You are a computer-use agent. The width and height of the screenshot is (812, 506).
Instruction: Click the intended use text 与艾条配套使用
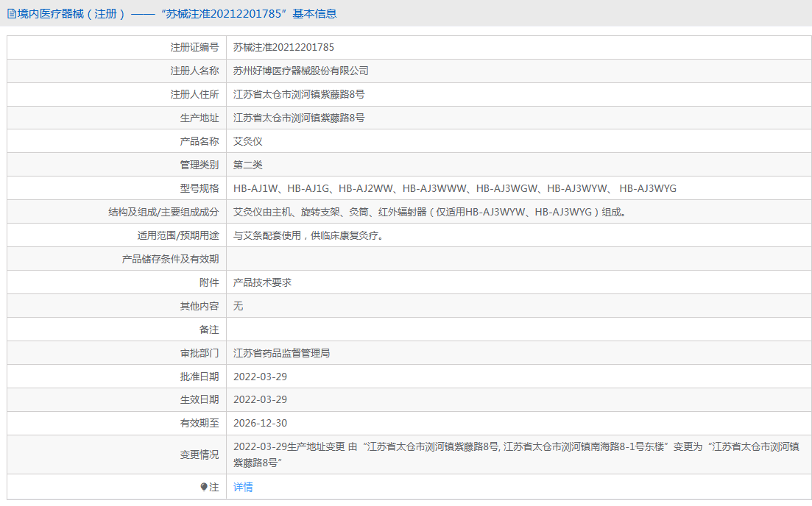[308, 235]
